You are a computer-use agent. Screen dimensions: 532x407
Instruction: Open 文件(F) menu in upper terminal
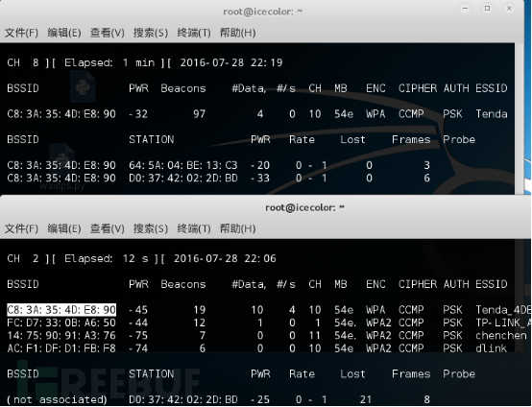pos(21,33)
